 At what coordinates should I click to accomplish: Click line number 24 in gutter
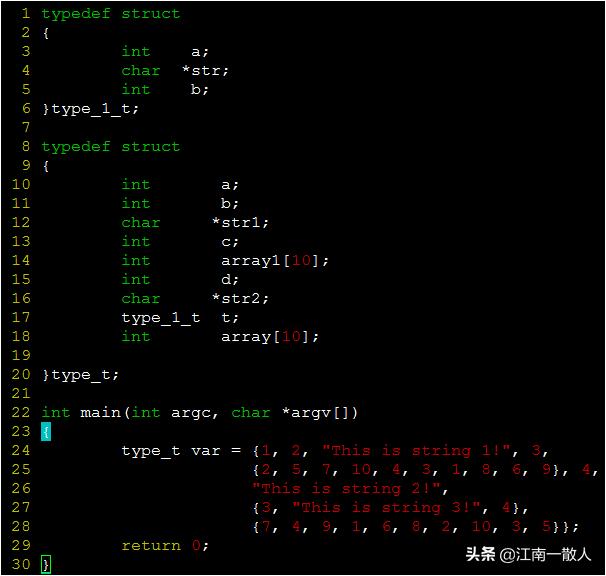(x=21, y=451)
